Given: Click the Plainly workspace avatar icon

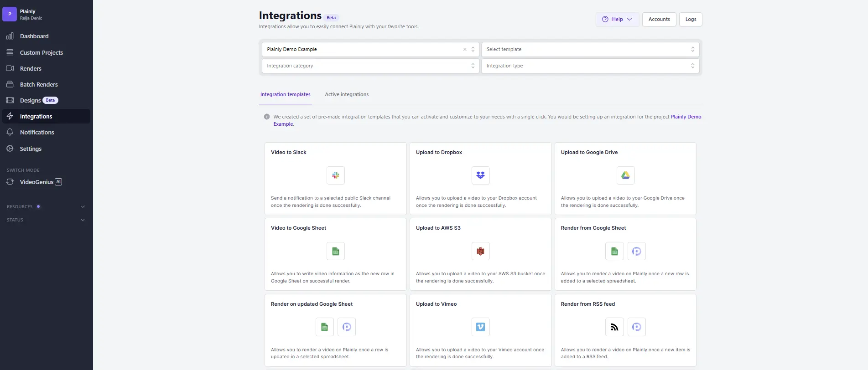Looking at the screenshot, I should coord(10,14).
